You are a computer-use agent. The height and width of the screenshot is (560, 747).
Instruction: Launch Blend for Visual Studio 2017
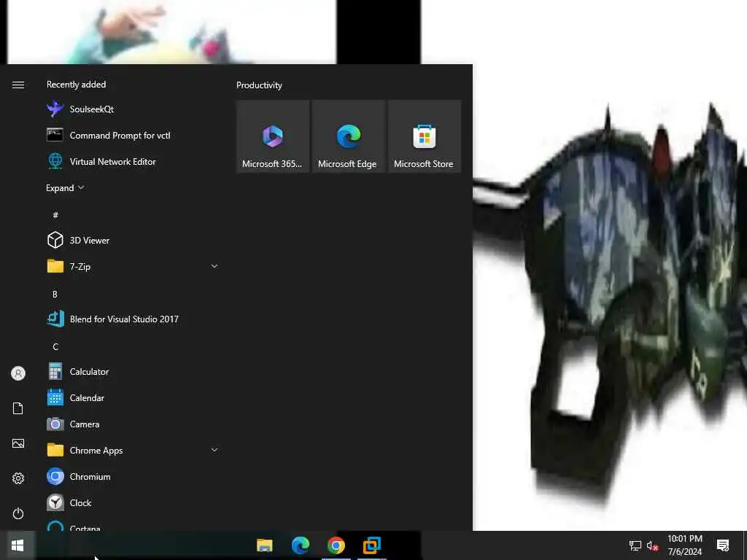[133, 319]
